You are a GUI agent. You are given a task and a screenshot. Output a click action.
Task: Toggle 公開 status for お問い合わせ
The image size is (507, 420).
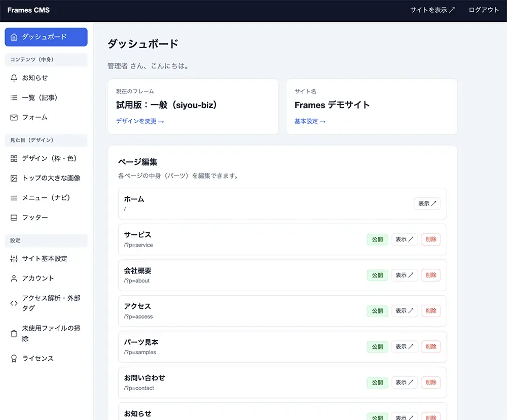click(377, 382)
